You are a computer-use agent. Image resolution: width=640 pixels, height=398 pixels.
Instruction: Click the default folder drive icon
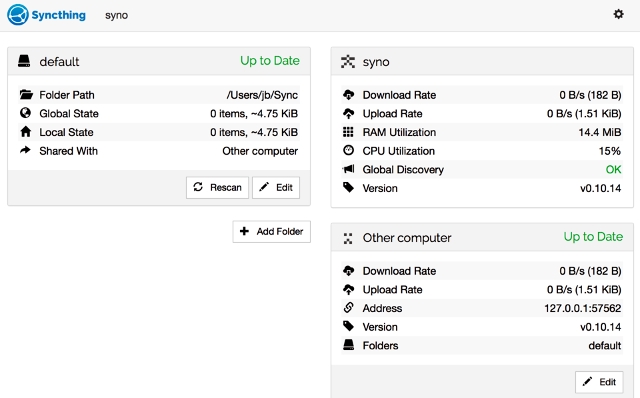(24, 61)
